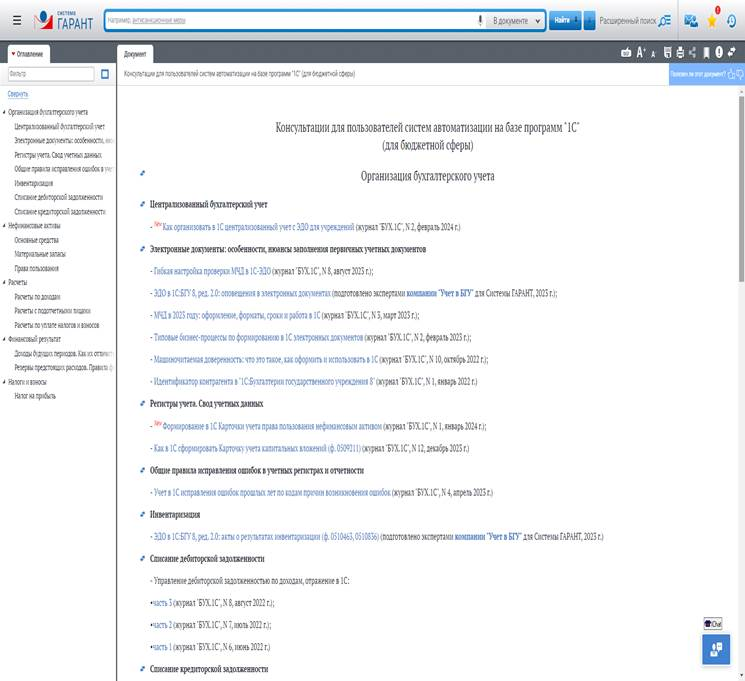
Task: Open link Гибкая настройка проверки МЧД в 1С-ЭДО
Action: click(x=212, y=271)
